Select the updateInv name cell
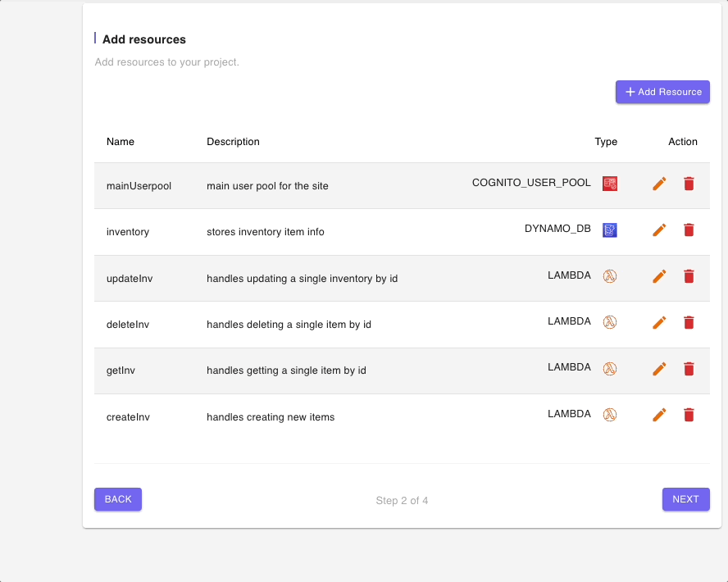 coord(130,279)
